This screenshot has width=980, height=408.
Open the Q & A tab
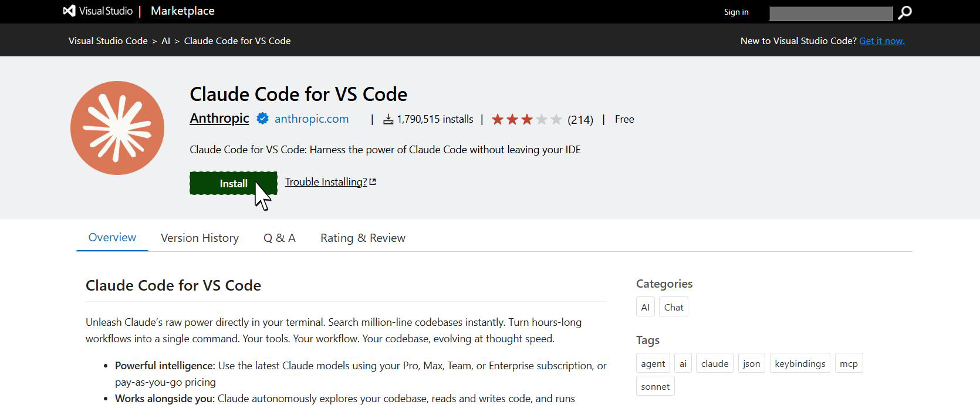click(x=279, y=238)
